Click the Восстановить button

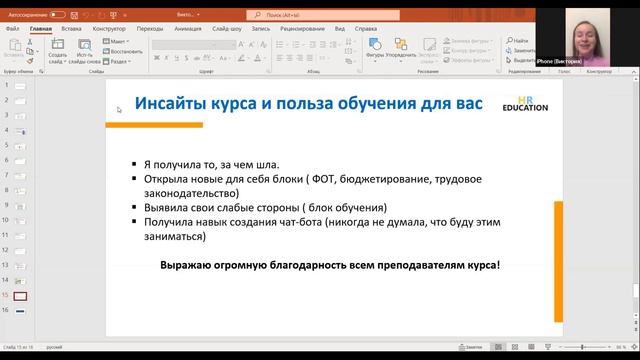[123, 51]
